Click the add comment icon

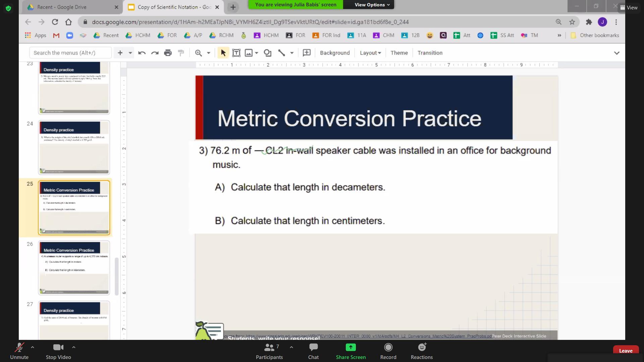[x=306, y=53]
